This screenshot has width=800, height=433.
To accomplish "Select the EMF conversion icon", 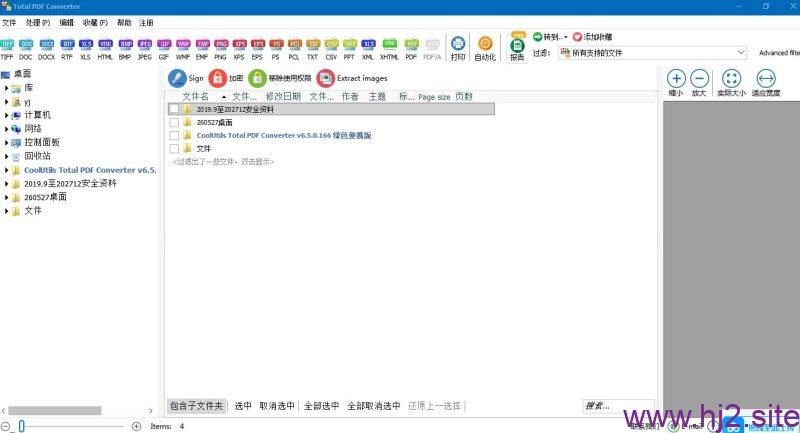I will point(202,49).
